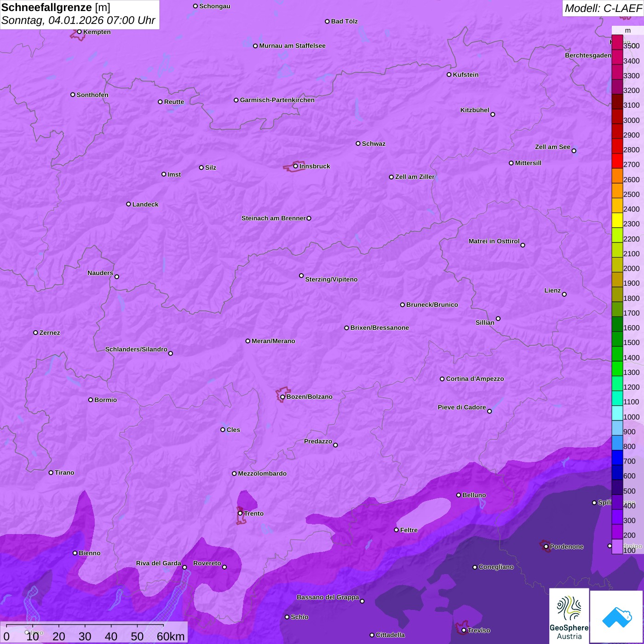Click the 2000 legend value

pos(632,269)
